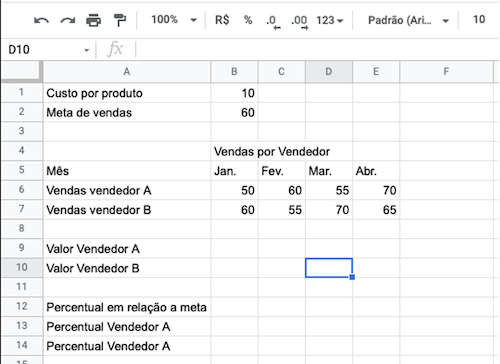The height and width of the screenshot is (364, 500).
Task: Click cell 'Meta de vendas'
Action: [127, 112]
